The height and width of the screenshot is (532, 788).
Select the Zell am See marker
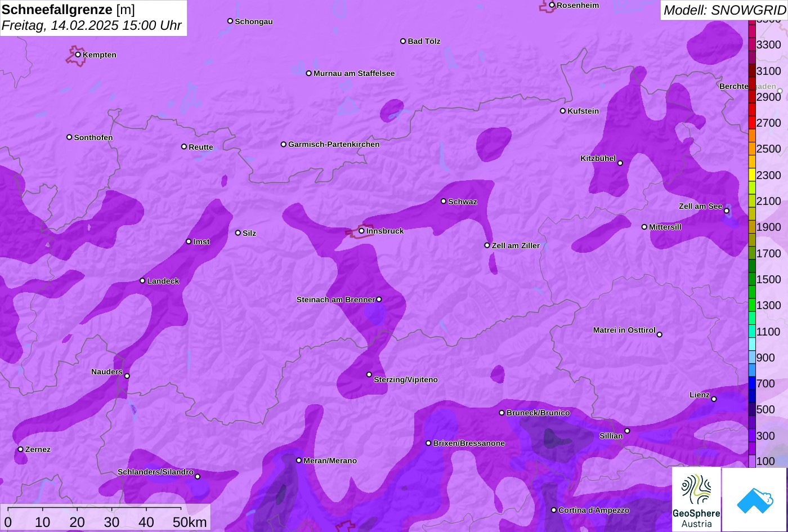tap(727, 211)
